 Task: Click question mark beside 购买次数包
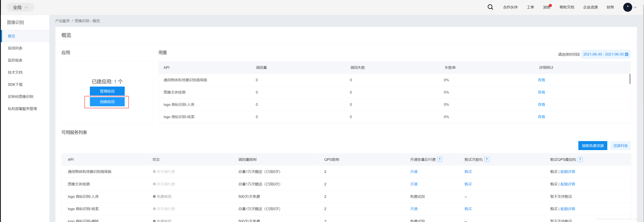coord(486,160)
